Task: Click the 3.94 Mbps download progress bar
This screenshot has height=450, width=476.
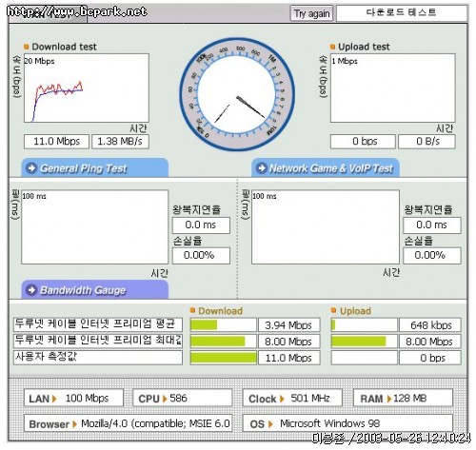Action: 223,324
